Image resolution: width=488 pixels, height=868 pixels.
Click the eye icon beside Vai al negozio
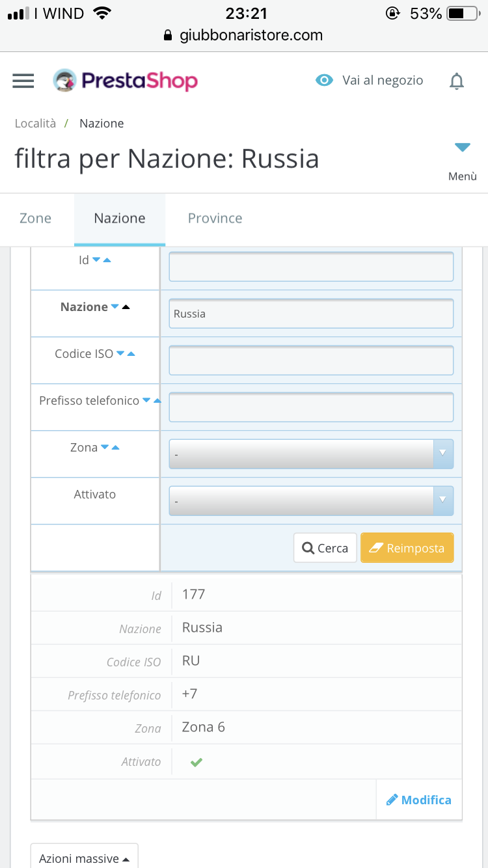(x=324, y=80)
